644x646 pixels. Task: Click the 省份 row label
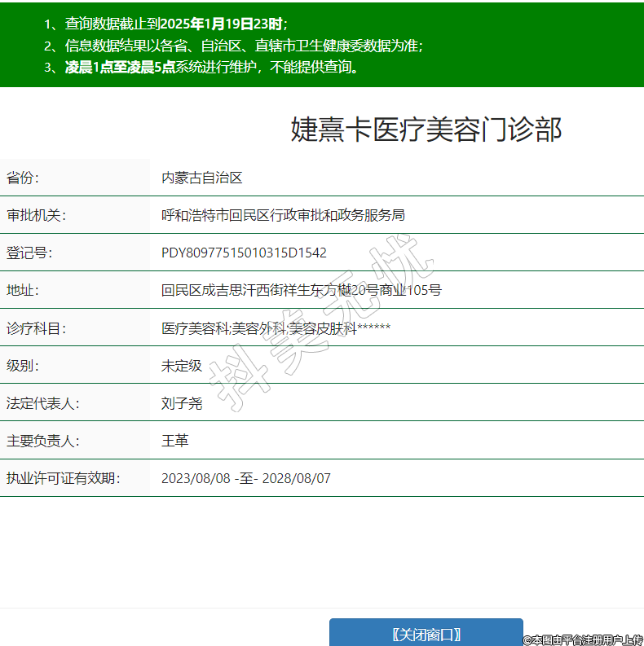click(22, 178)
